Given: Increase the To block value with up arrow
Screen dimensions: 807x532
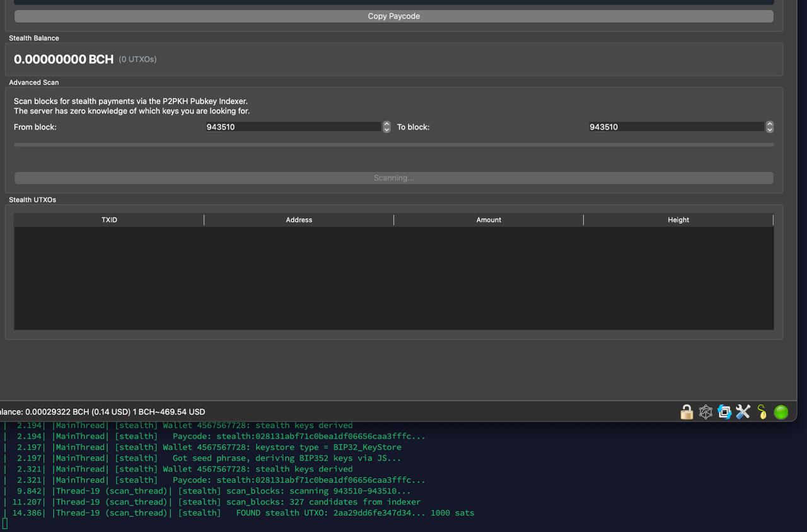Looking at the screenshot, I should click(x=769, y=124).
